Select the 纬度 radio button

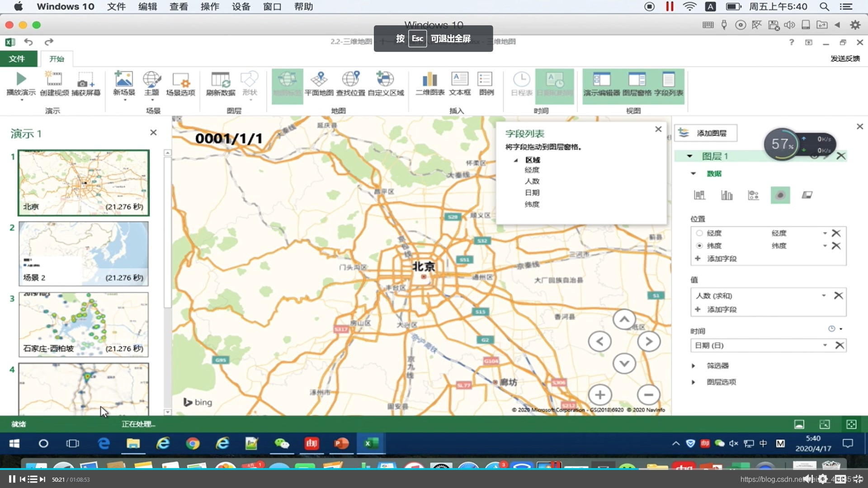(x=699, y=246)
